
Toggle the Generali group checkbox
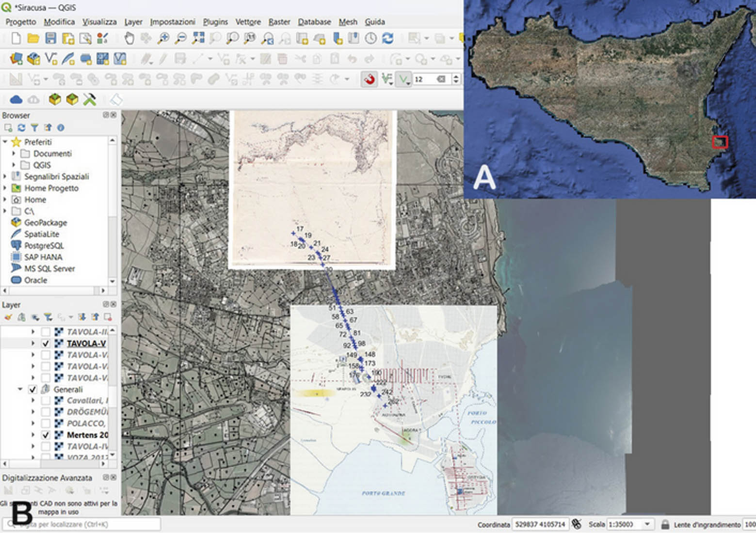click(32, 390)
